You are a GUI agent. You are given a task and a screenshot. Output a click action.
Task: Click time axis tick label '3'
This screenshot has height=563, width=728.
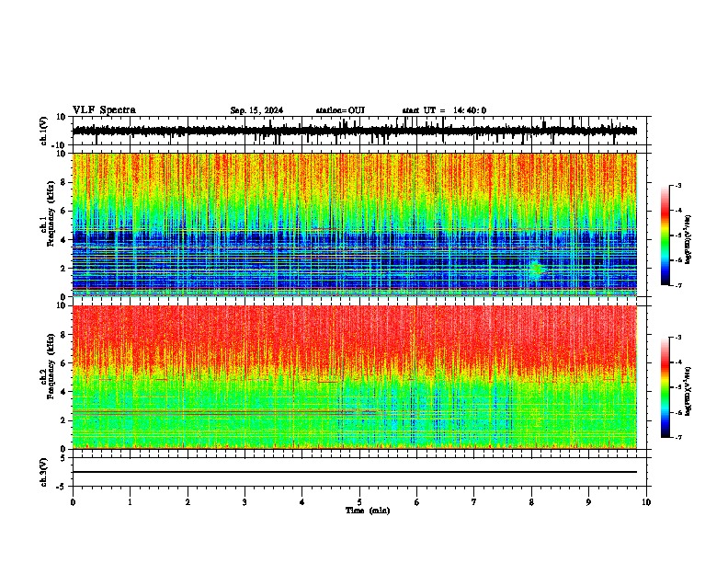245,502
